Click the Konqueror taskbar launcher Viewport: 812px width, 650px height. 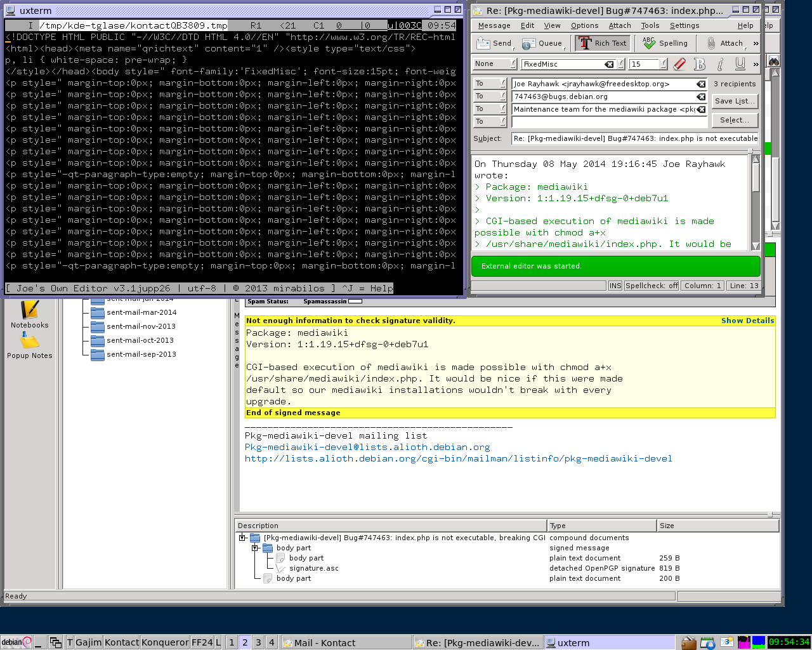[x=165, y=642]
